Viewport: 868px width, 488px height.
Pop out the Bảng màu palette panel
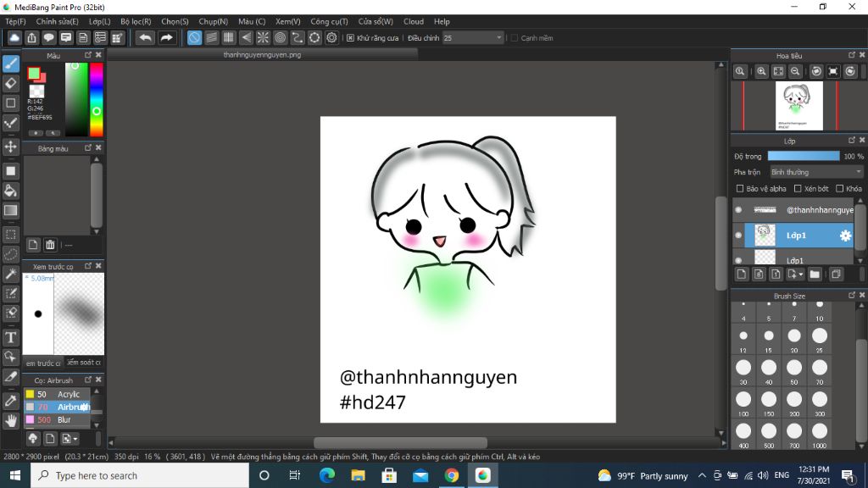[x=88, y=147]
